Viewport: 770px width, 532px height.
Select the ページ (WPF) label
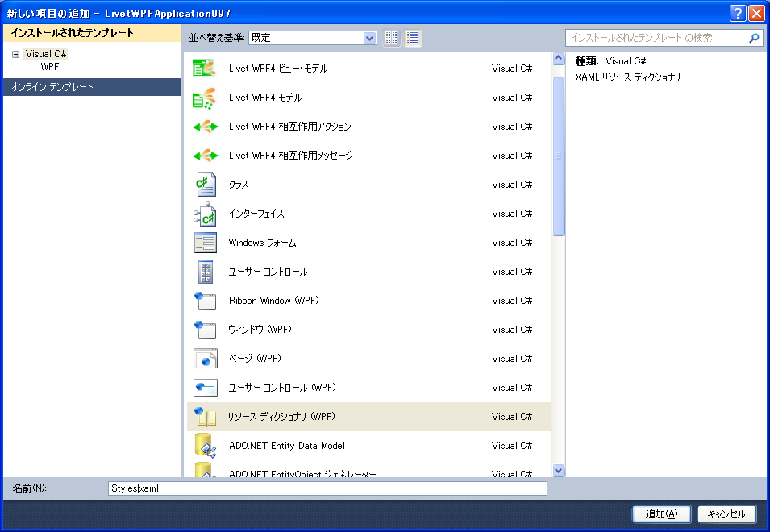[255, 358]
